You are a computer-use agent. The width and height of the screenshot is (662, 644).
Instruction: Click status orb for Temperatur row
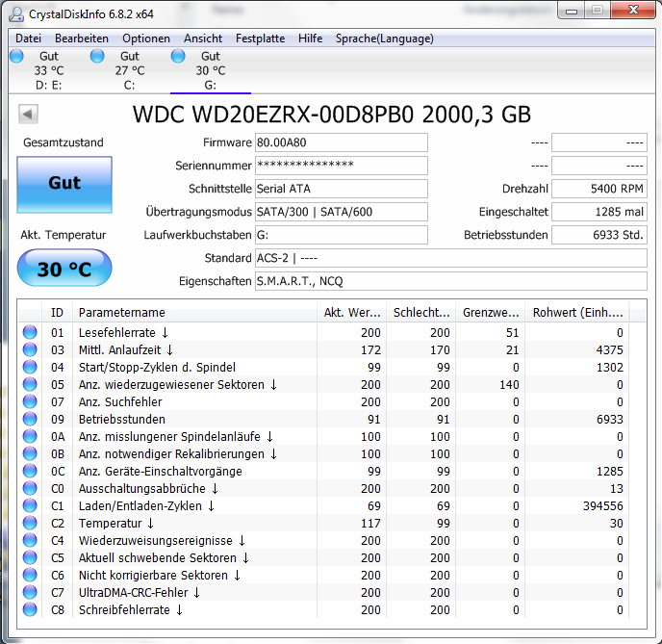point(30,523)
